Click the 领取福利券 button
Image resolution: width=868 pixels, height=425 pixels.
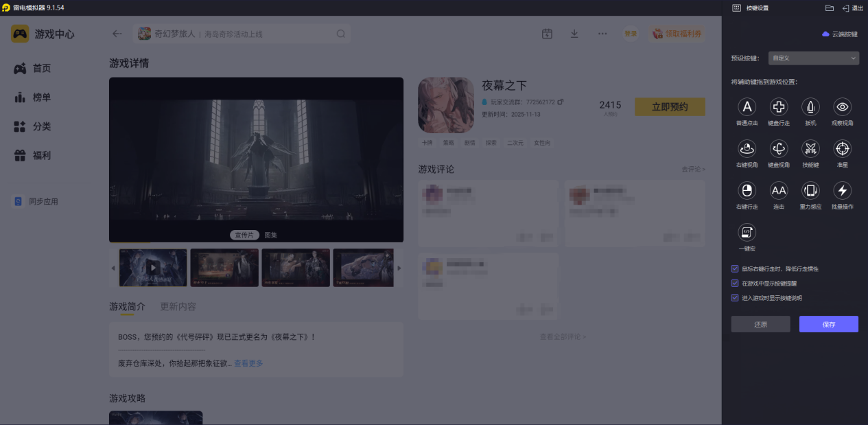[677, 34]
